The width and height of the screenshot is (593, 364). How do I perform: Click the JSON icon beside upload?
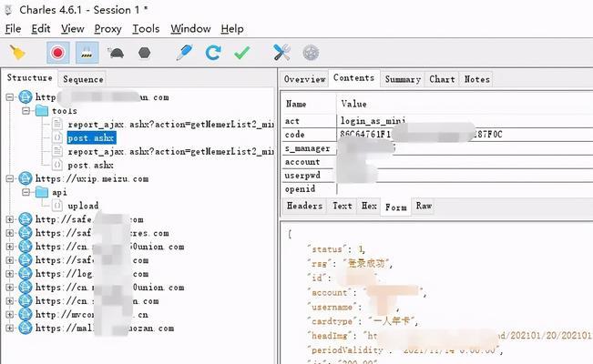57,206
